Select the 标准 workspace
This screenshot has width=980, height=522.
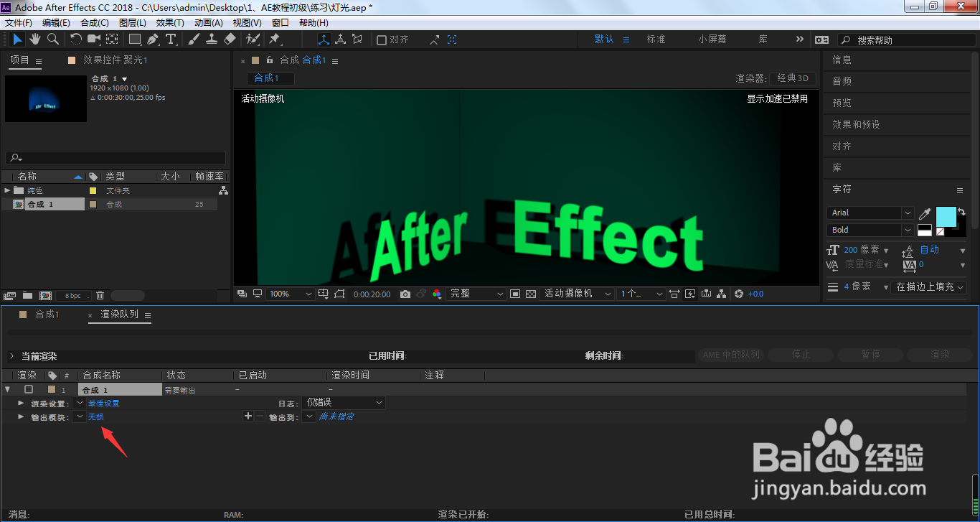tap(656, 39)
